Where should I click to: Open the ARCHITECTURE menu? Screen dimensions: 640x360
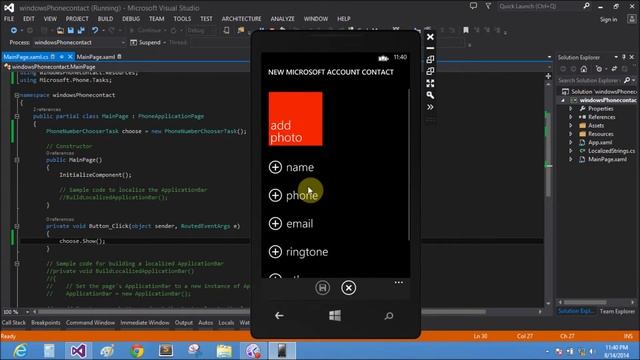tap(241, 19)
